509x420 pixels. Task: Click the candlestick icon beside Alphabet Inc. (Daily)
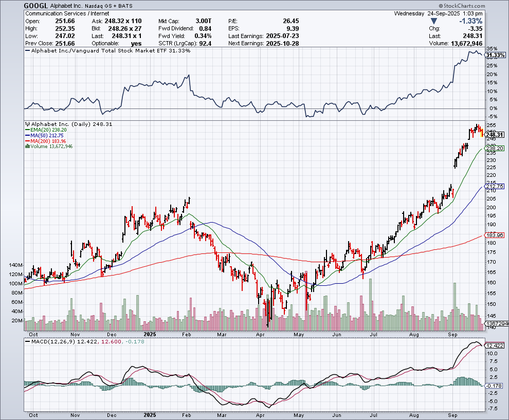(x=27, y=124)
